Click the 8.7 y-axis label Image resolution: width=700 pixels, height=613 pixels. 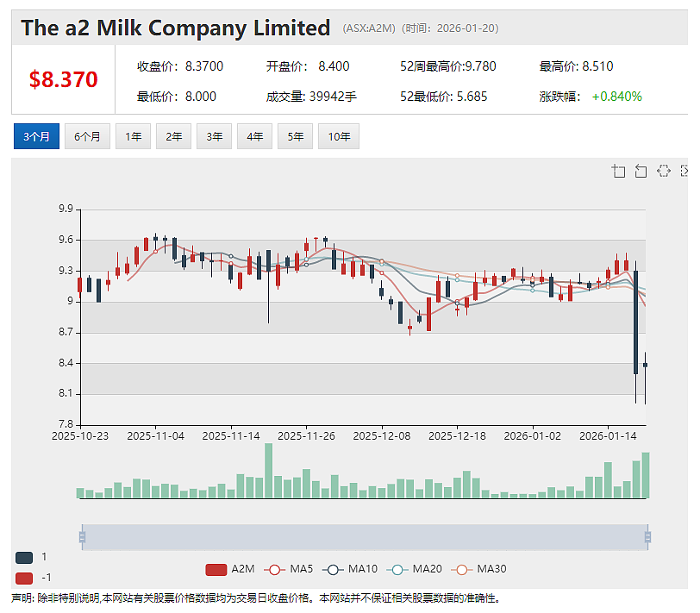tap(66, 332)
